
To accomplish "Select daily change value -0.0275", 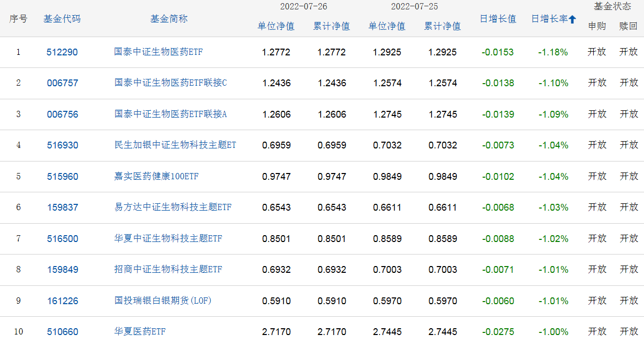I will pos(498,332).
